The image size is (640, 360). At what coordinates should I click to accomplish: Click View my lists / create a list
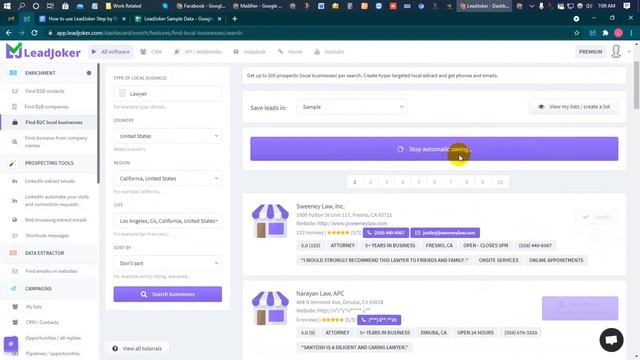point(574,107)
